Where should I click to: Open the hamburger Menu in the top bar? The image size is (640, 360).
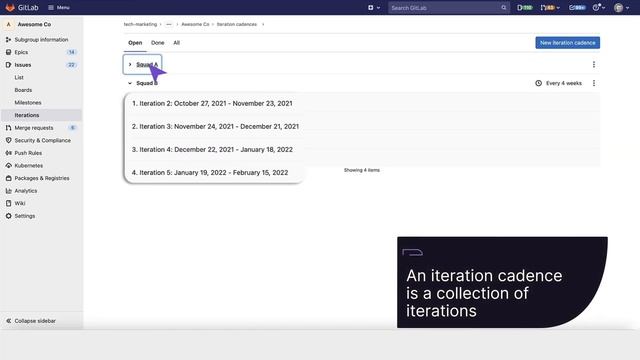pos(59,7)
